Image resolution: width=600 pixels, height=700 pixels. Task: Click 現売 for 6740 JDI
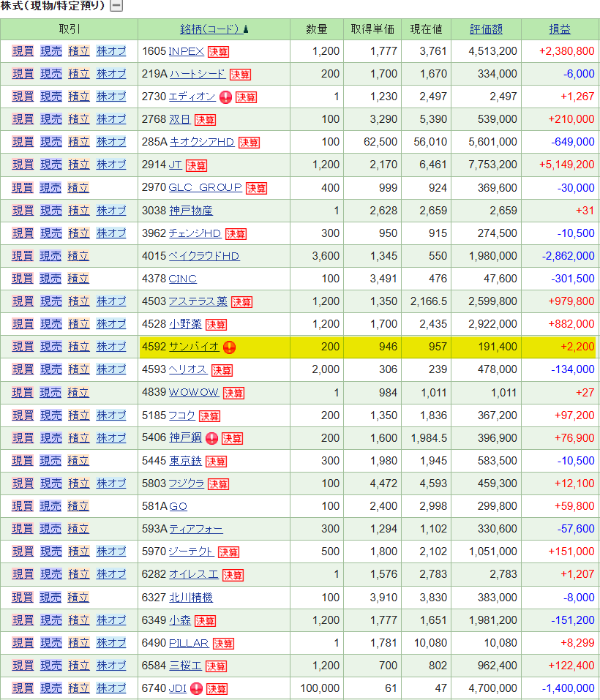point(51,688)
